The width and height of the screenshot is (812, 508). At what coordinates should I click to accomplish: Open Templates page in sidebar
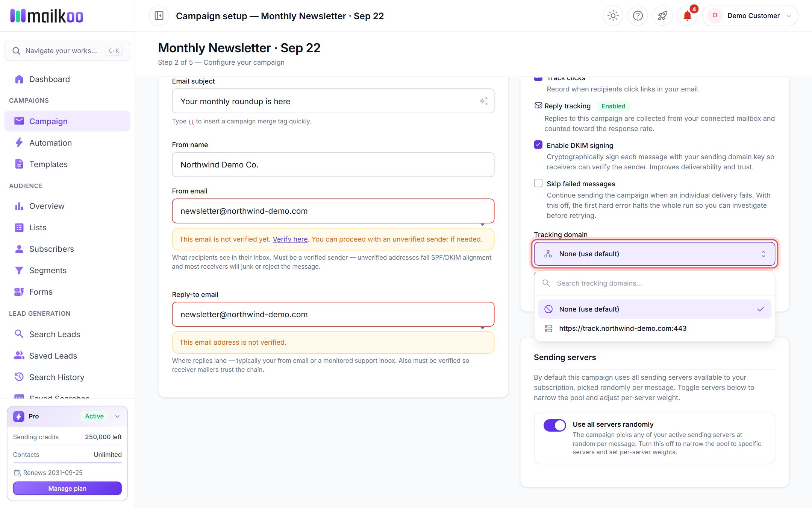67,164
